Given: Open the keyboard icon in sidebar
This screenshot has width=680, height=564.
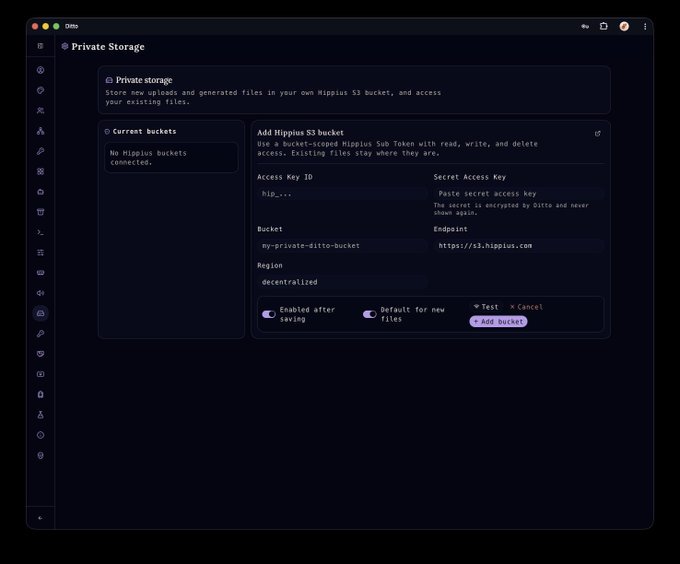Looking at the screenshot, I should [40, 273].
